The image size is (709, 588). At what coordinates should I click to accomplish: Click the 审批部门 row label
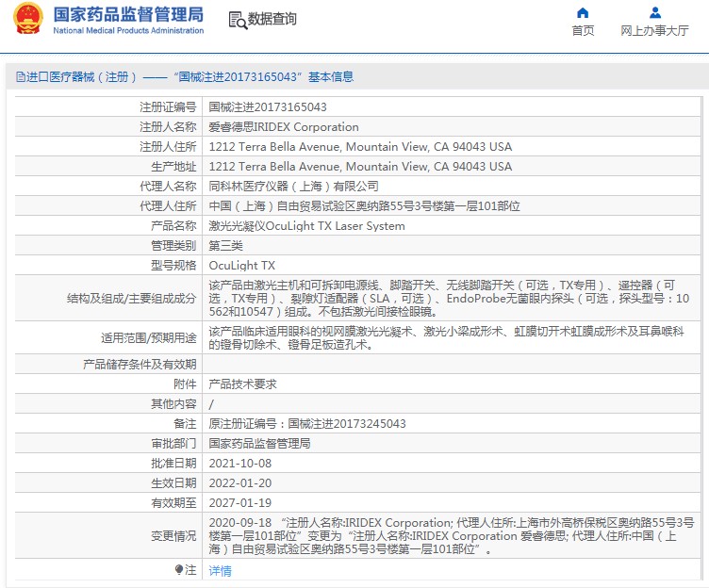click(173, 444)
